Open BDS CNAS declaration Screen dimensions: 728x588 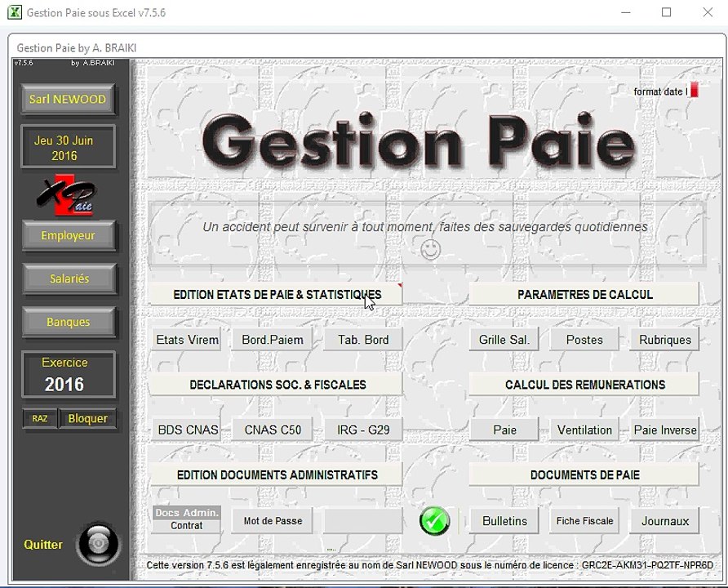187,430
